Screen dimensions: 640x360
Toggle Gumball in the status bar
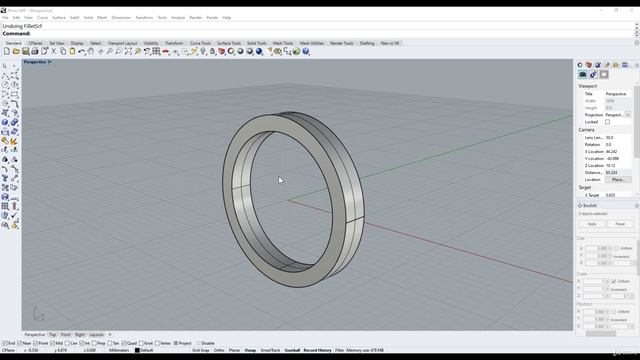pyautogui.click(x=292, y=350)
